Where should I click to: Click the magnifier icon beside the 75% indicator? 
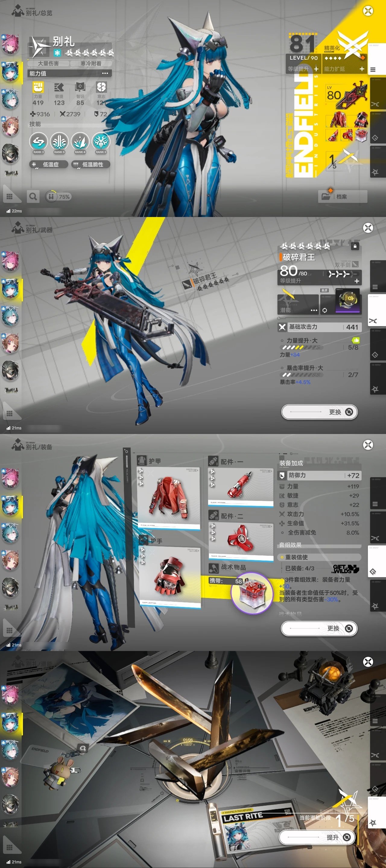(x=33, y=197)
